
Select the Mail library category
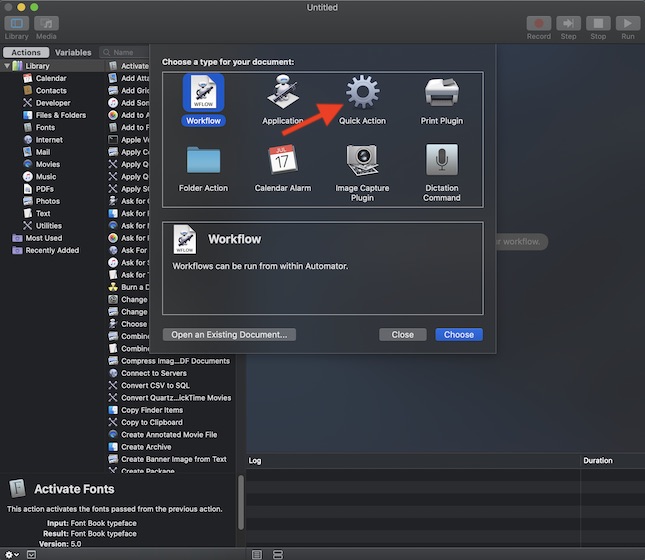[42, 152]
